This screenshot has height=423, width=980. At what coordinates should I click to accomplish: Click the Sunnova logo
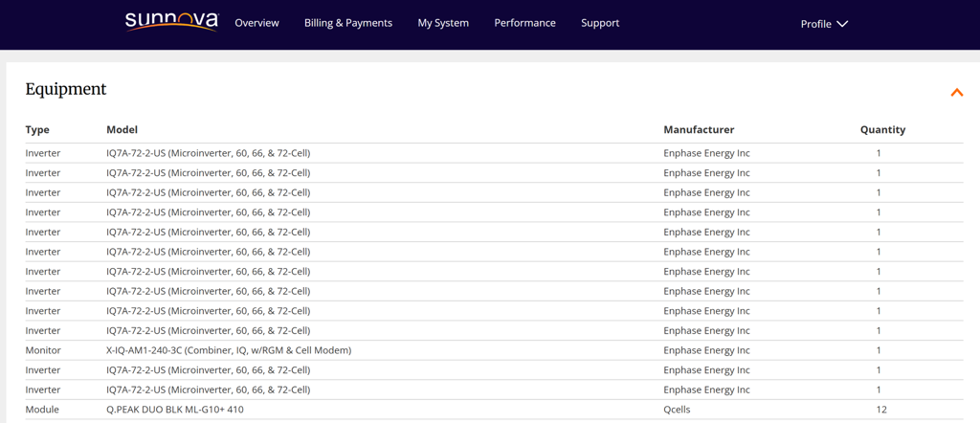[x=171, y=22]
